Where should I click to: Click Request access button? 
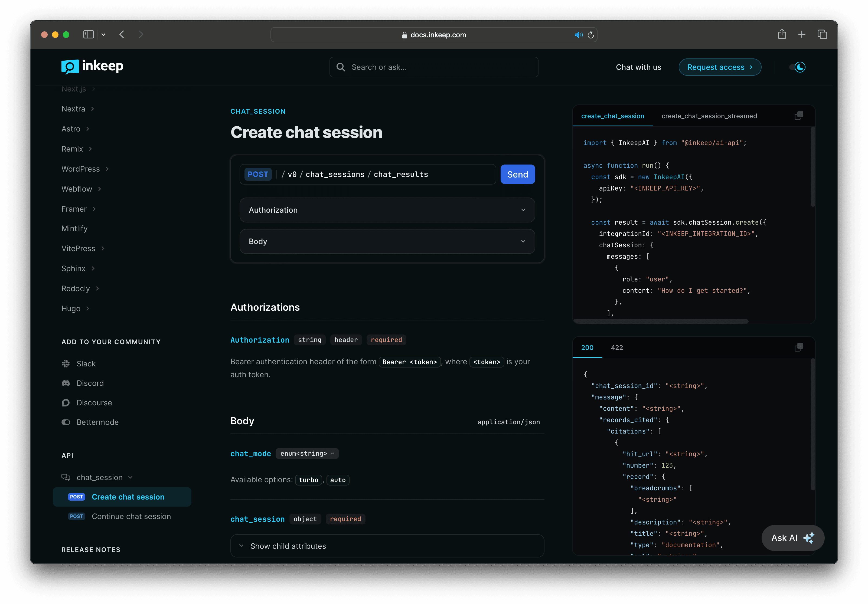click(x=720, y=67)
